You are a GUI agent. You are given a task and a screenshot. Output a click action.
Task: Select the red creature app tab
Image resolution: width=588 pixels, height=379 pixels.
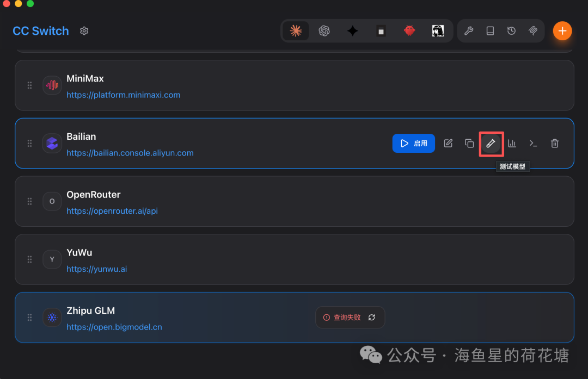click(409, 30)
